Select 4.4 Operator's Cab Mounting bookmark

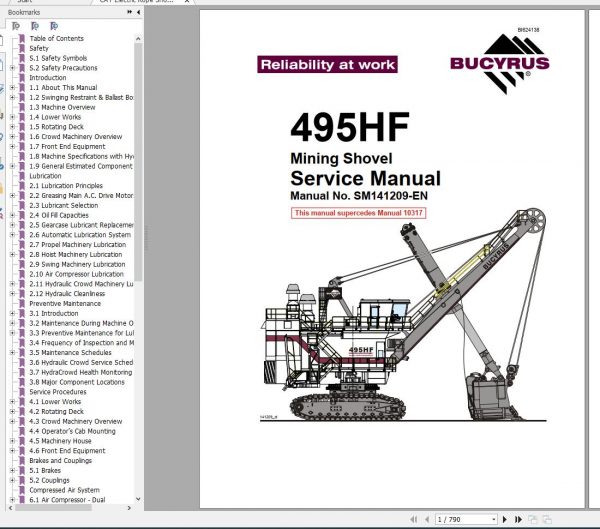click(x=72, y=431)
